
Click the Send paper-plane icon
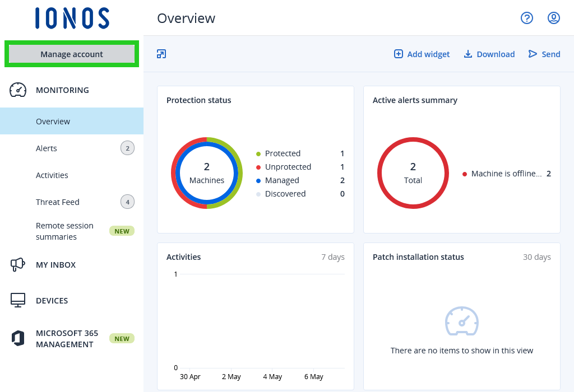[533, 54]
